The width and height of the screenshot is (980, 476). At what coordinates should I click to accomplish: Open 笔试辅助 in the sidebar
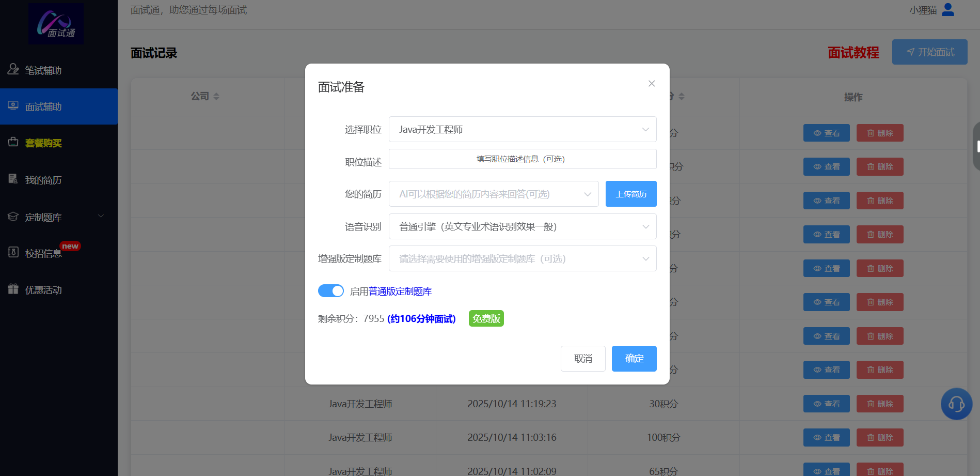pyautogui.click(x=59, y=70)
